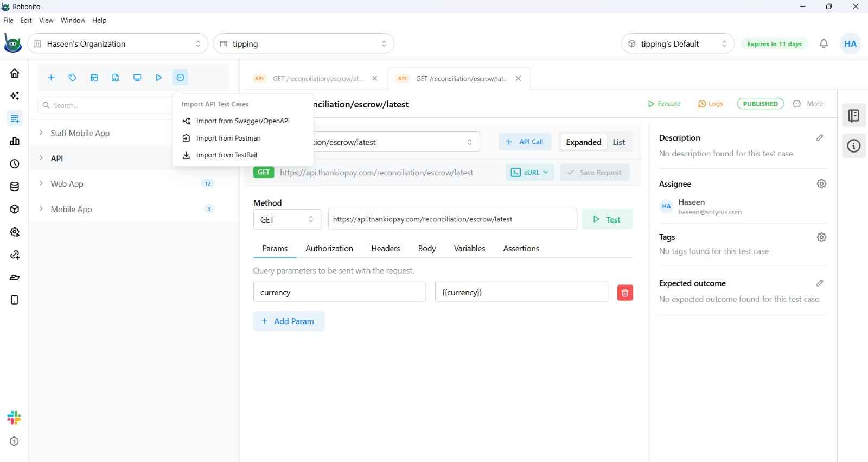The image size is (868, 462).
Task: Open the tipping project dropdown
Action: [304, 43]
